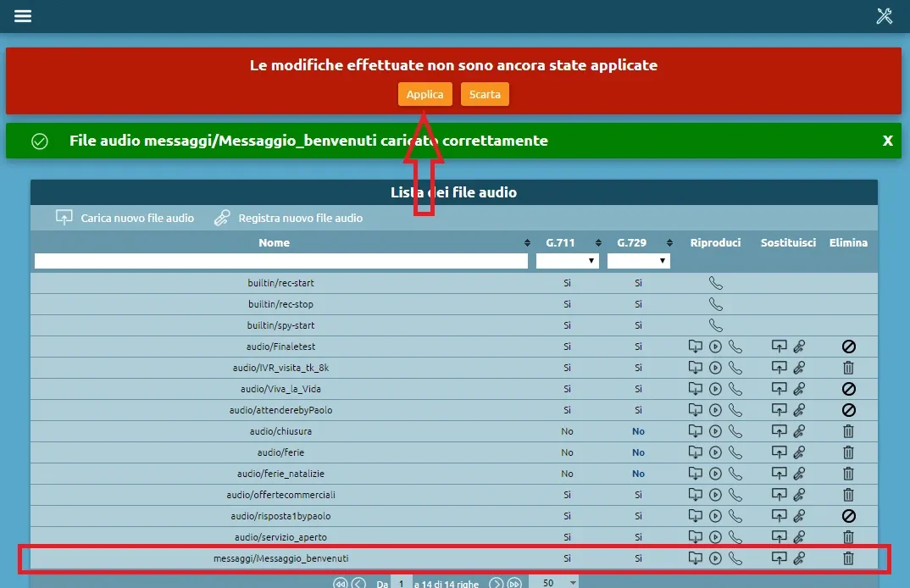Delete the messaggi/Messaggio_benvenuti file
The width and height of the screenshot is (910, 588).
(x=848, y=558)
